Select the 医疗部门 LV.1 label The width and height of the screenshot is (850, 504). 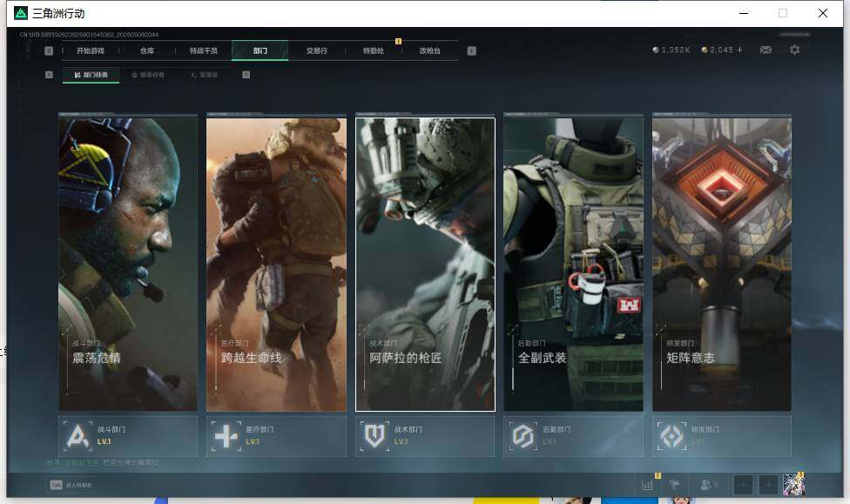pos(253,441)
